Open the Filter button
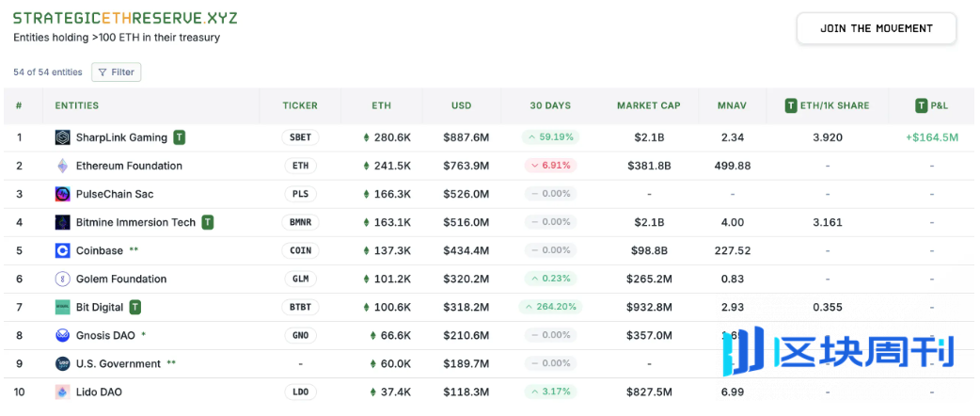Screen dimensions: 980x416 click(117, 72)
